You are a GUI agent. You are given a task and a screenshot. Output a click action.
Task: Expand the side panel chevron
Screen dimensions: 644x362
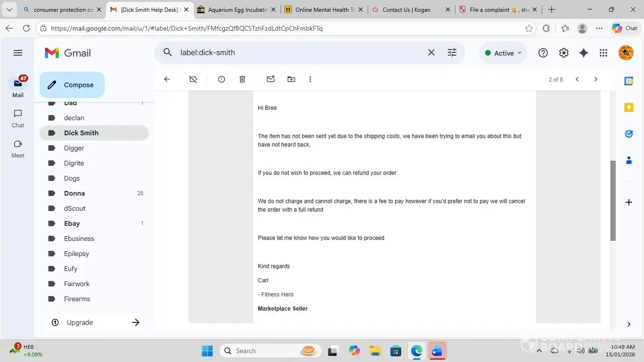629,324
